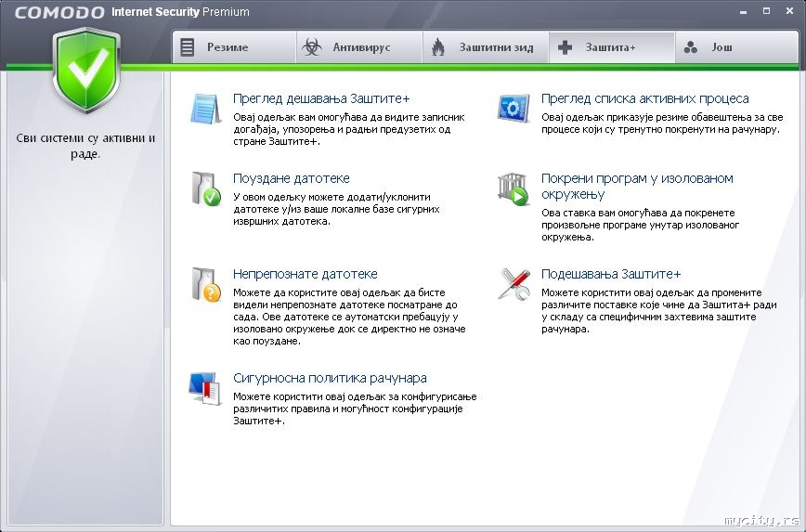Open Подешавања Заштите+ link

[611, 274]
